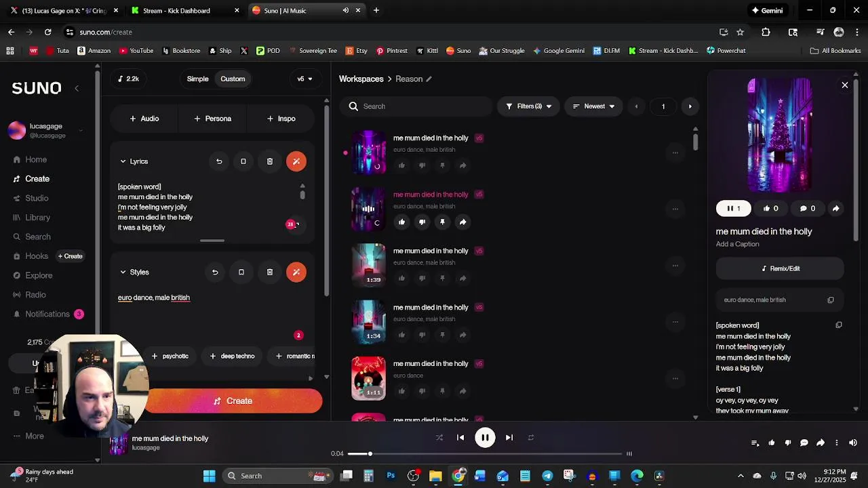Image resolution: width=868 pixels, height=488 pixels.
Task: Undo in the Styles section
Action: point(215,272)
